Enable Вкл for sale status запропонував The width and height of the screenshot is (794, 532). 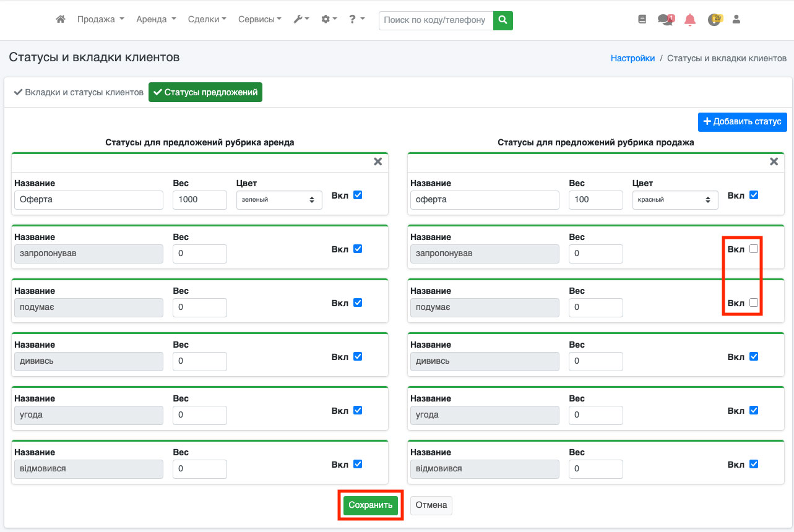753,249
